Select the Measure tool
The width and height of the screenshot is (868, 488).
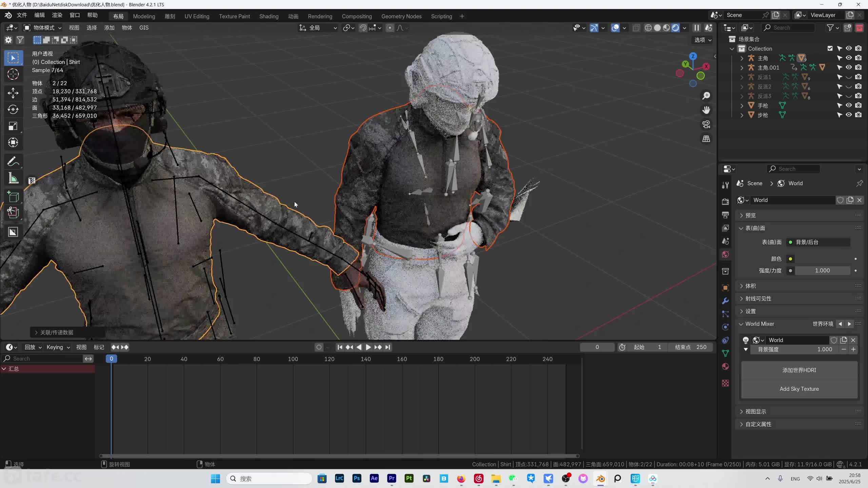click(13, 178)
